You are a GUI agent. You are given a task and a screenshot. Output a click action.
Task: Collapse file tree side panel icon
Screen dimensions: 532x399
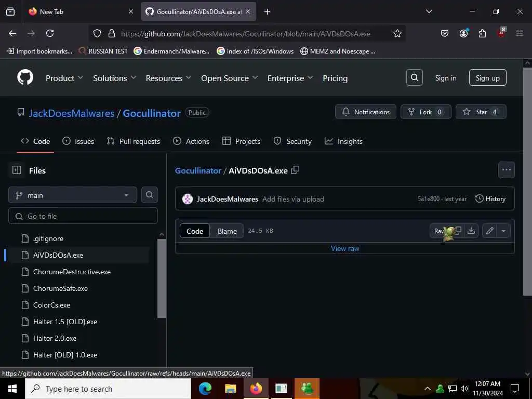pyautogui.click(x=17, y=170)
